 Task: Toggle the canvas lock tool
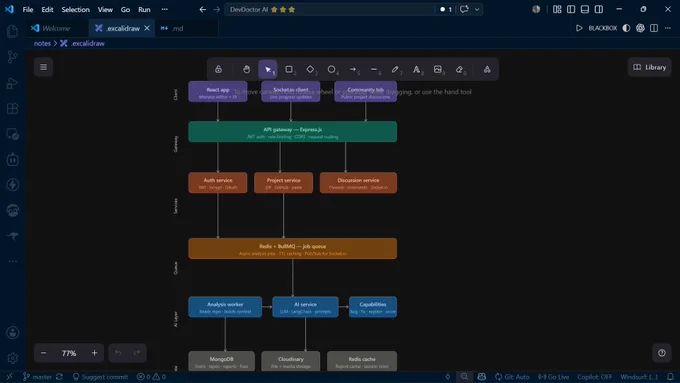pyautogui.click(x=219, y=69)
